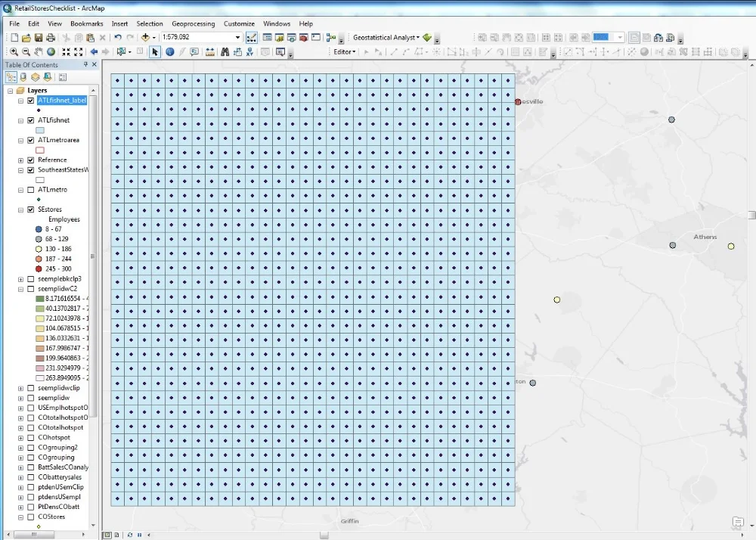The width and height of the screenshot is (756, 540).
Task: Click the Full Extent globe icon
Action: click(51, 51)
